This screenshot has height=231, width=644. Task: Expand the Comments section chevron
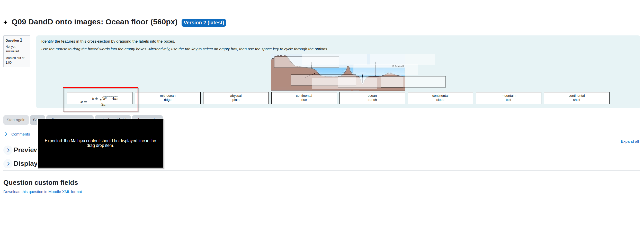[x=6, y=134]
